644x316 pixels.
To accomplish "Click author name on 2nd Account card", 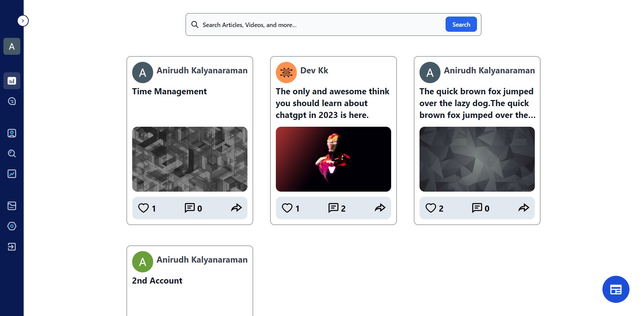I will (202, 260).
